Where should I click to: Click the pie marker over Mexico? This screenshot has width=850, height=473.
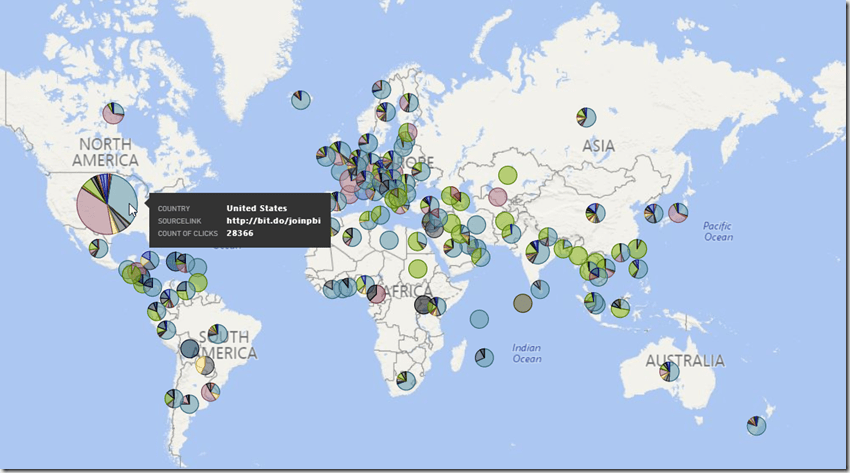98,247
